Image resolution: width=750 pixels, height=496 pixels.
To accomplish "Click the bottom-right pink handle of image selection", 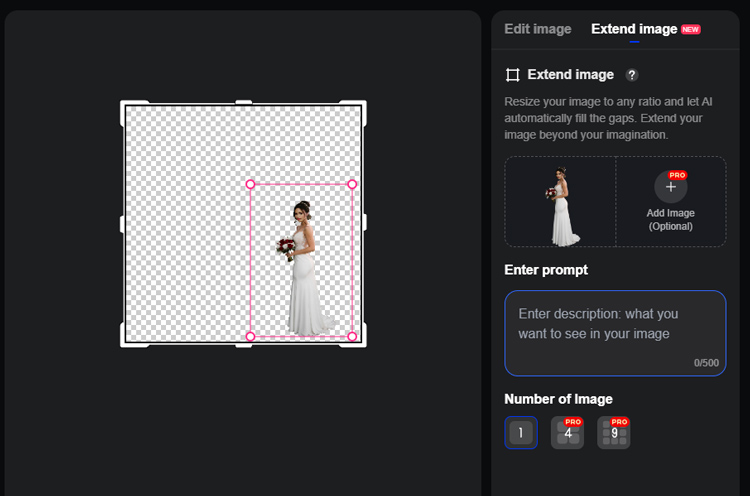I will [x=352, y=337].
